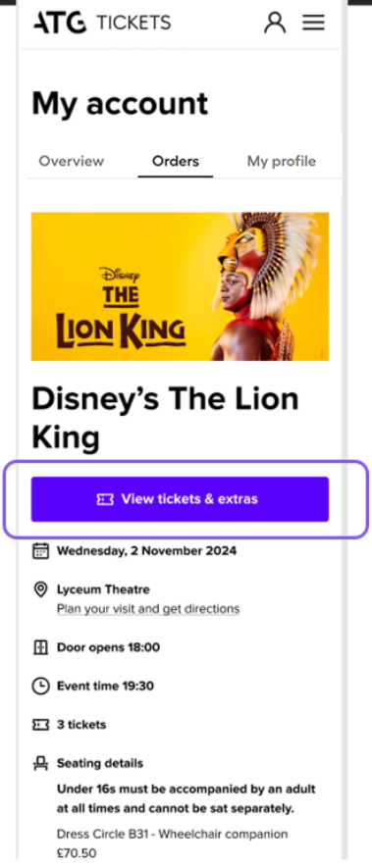The image size is (372, 868).
Task: Click the clock icon beside Event time
Action: [40, 687]
